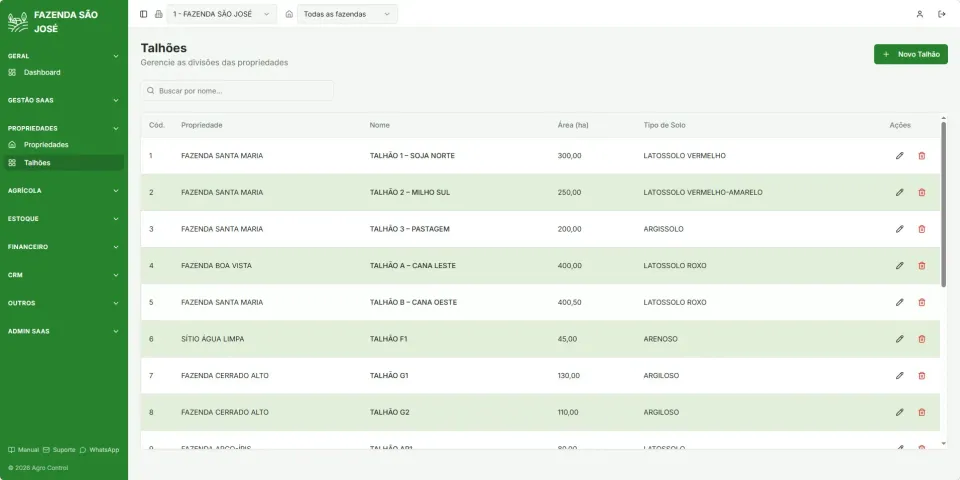This screenshot has height=480, width=960.
Task: Open the Suporte link
Action: (59, 449)
